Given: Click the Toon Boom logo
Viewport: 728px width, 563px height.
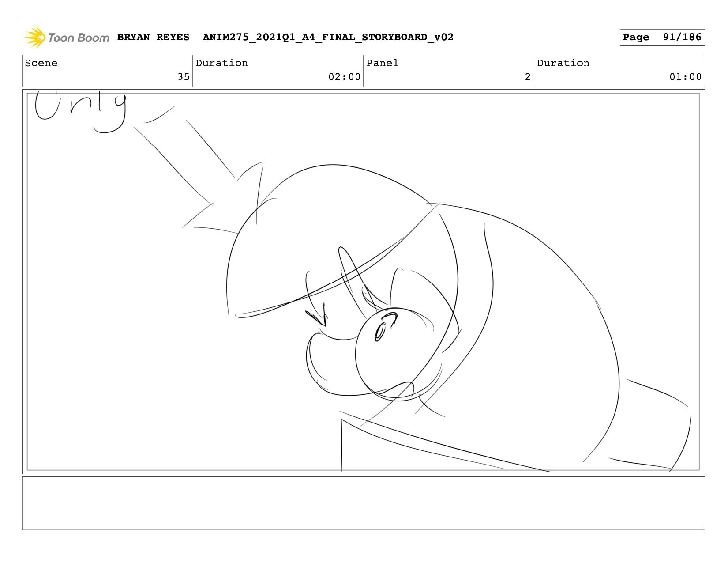Looking at the screenshot, I should [x=66, y=38].
